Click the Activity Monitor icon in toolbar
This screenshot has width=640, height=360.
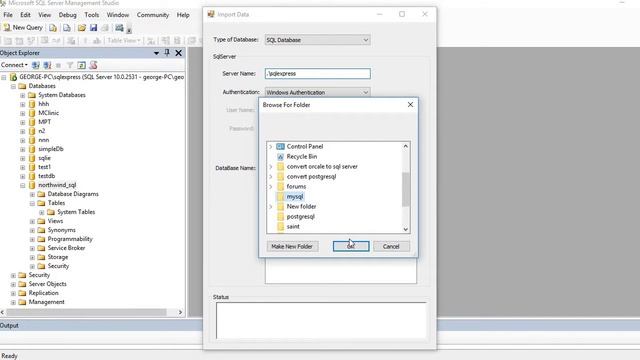click(x=119, y=28)
